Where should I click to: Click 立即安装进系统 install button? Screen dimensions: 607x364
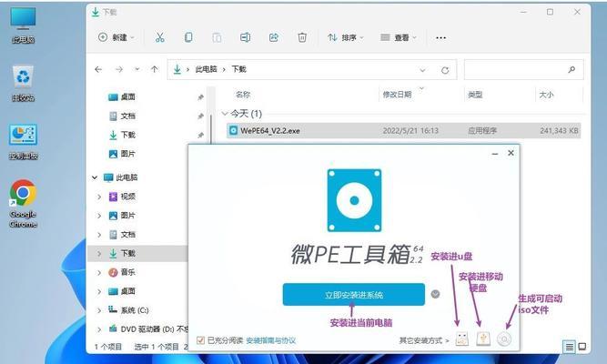pyautogui.click(x=354, y=295)
